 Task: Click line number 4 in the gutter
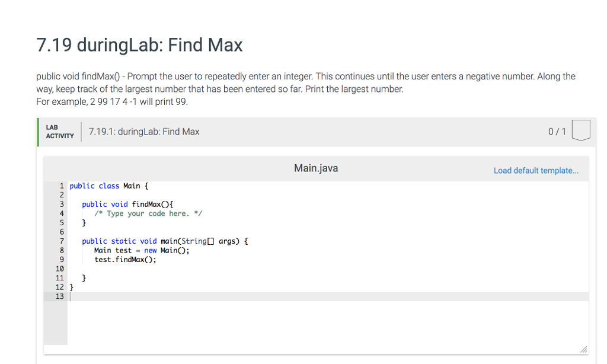pyautogui.click(x=62, y=213)
